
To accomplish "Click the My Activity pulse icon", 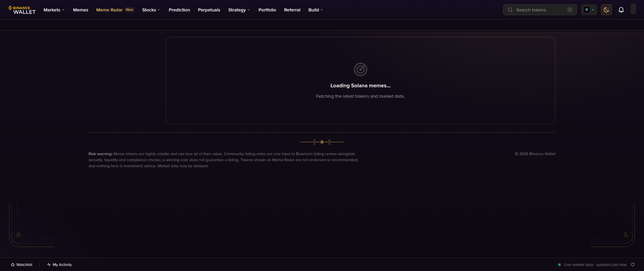I will click(49, 265).
